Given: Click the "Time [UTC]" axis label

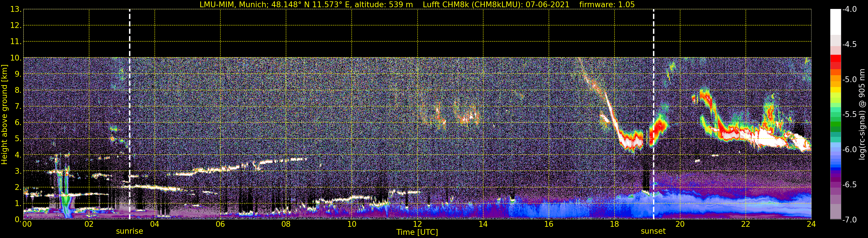Looking at the screenshot, I should (417, 232).
